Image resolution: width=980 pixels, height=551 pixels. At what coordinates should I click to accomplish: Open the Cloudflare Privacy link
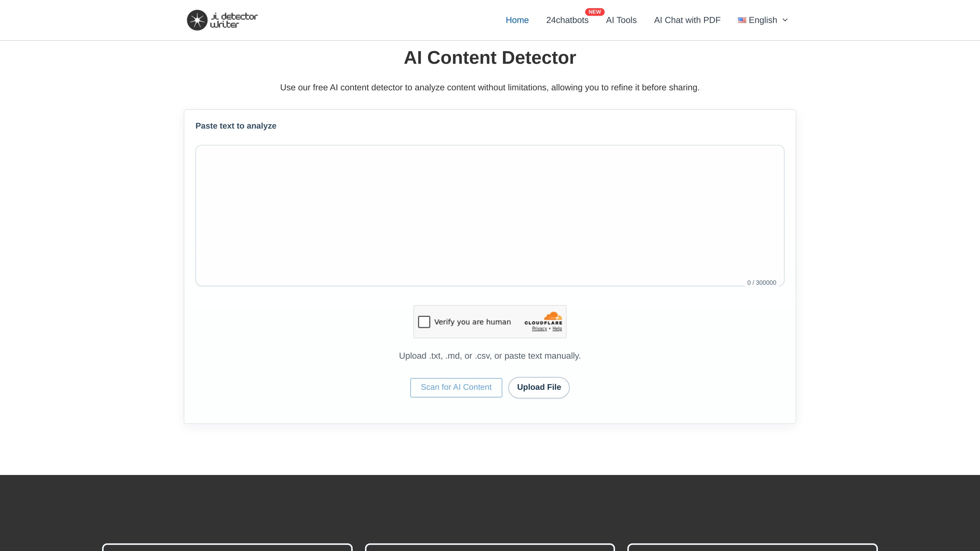point(540,329)
